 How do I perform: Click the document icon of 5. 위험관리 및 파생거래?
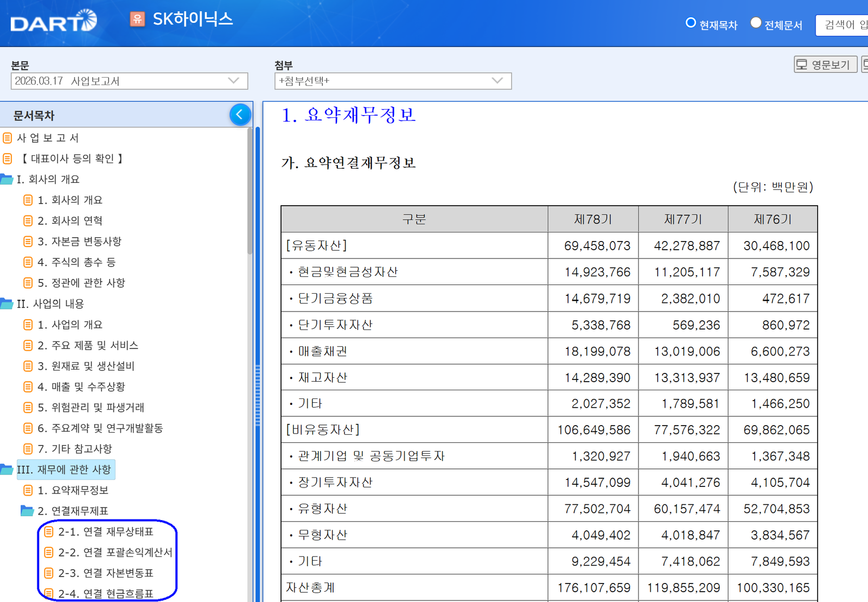28,407
